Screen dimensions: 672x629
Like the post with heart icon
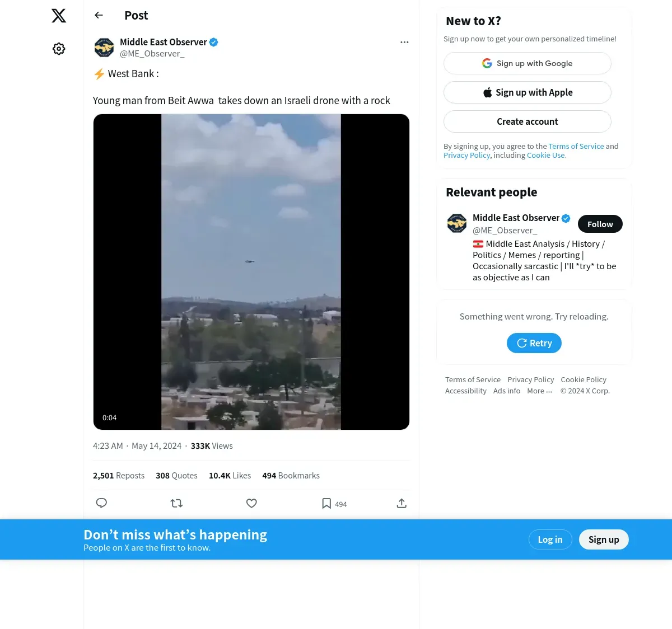click(251, 503)
